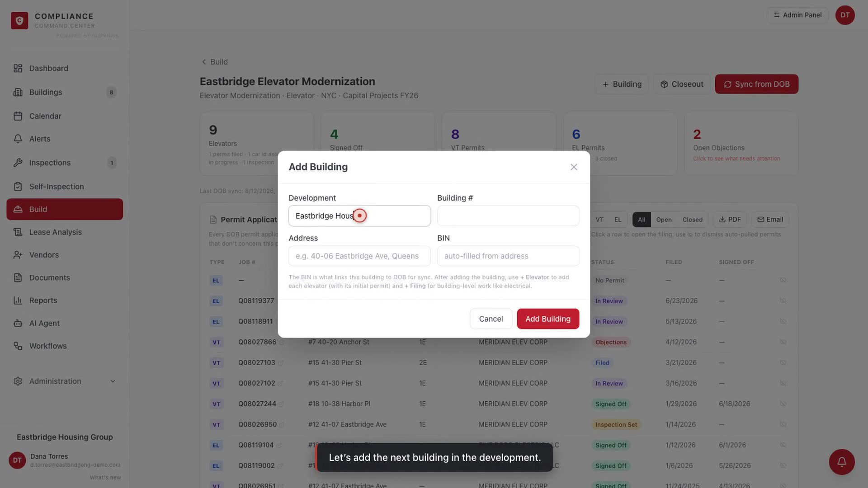This screenshot has width=868, height=488.
Task: Open Inspections wrench icon
Action: (x=18, y=163)
